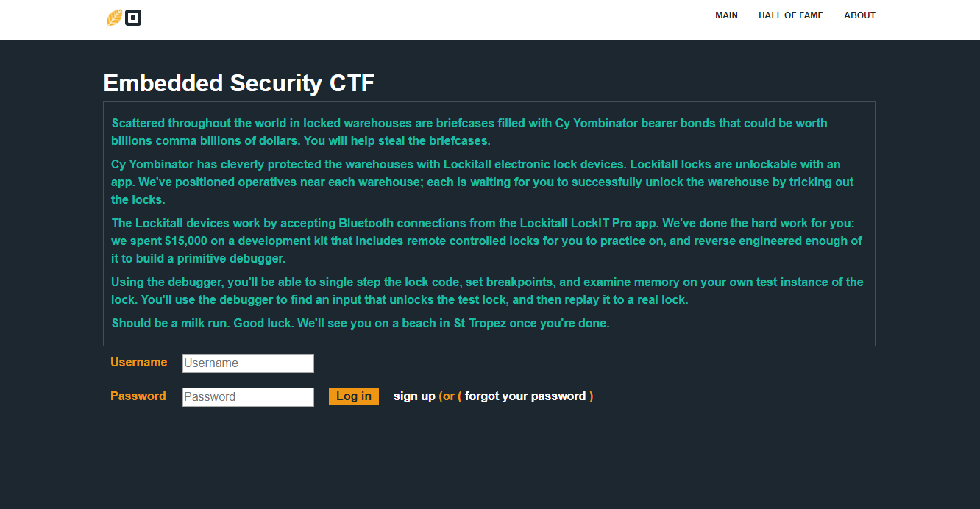
Task: Click the black square logo icon
Action: tap(133, 18)
